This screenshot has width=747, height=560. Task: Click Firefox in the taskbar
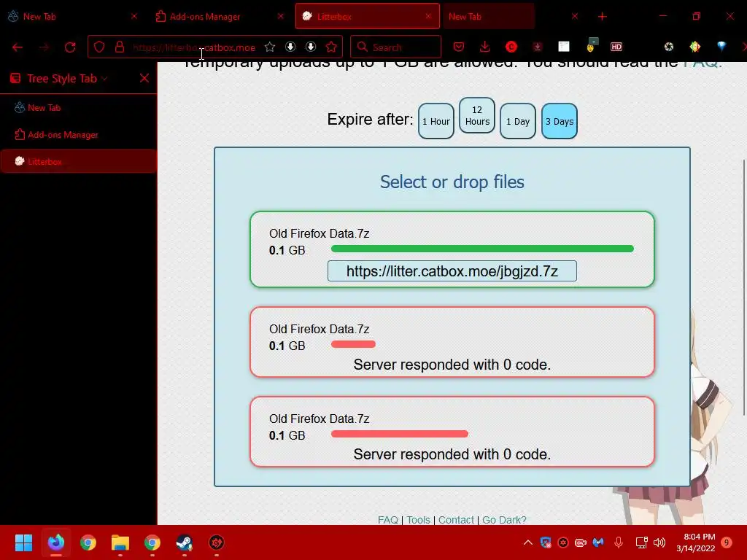tap(56, 542)
